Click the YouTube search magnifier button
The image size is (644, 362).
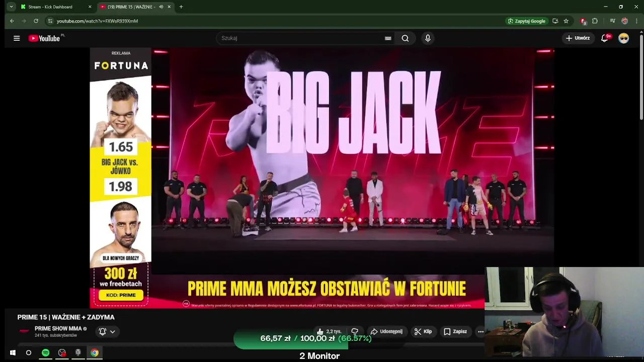(405, 38)
